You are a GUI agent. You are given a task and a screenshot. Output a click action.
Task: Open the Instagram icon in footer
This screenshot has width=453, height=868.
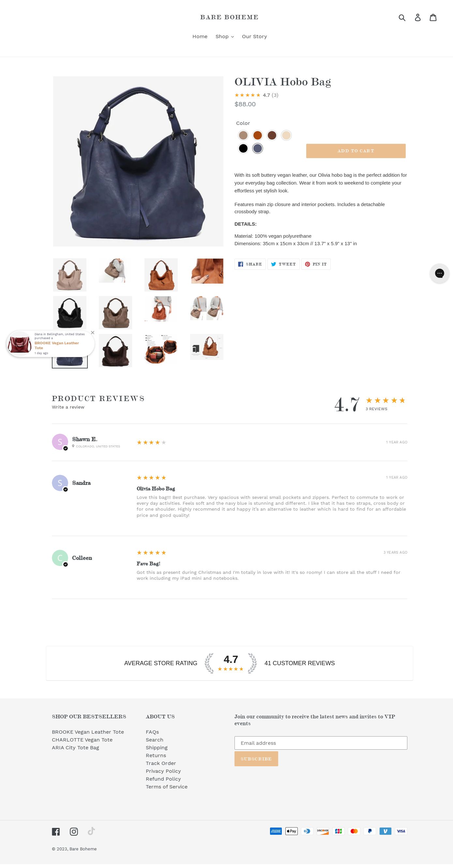(74, 831)
